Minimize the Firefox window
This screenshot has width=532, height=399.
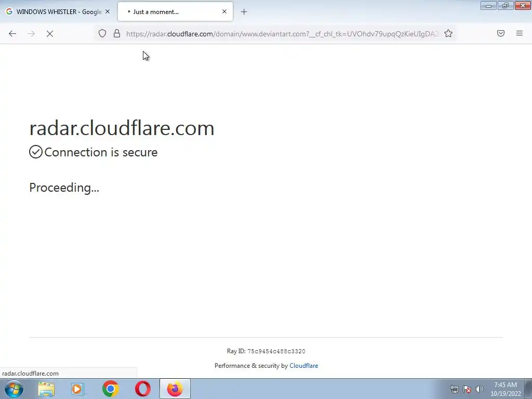click(x=488, y=5)
